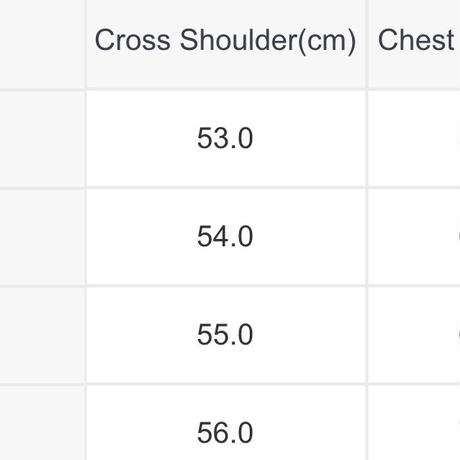Screen dimensions: 460x460
Task: Select the 53.0 cross shoulder cell
Action: [226, 138]
